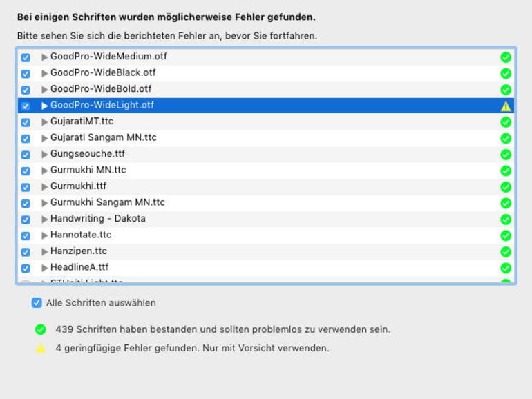
Task: Expand GoodPro-WideLight.otf disclosure triangle
Action: click(x=45, y=106)
